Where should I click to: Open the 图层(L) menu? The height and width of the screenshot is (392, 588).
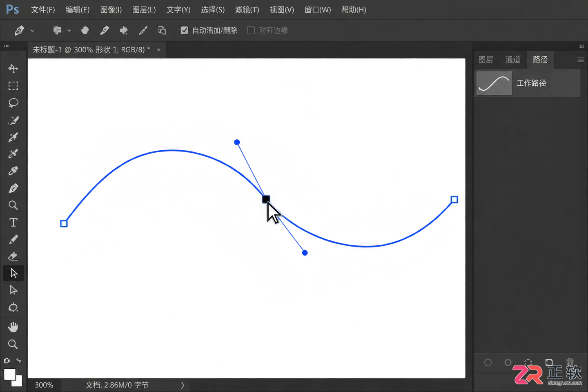pyautogui.click(x=144, y=10)
